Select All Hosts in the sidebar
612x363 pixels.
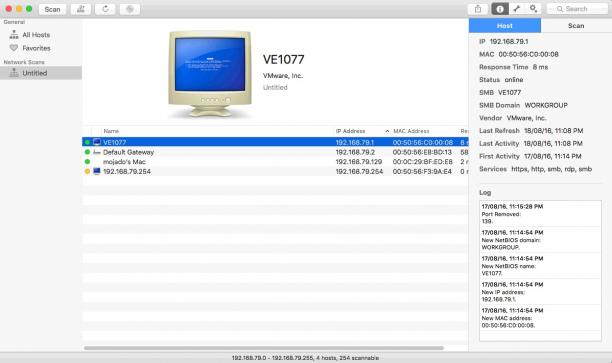tap(36, 35)
